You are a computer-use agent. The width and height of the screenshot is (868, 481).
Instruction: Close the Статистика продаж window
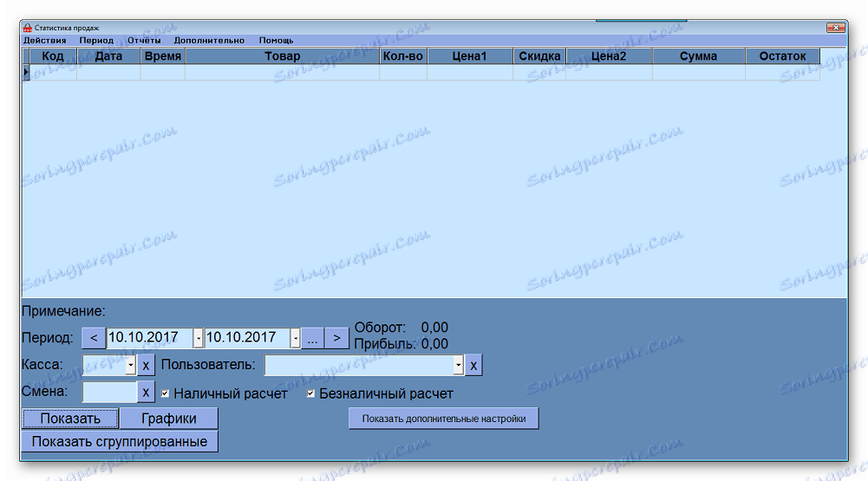pos(836,28)
